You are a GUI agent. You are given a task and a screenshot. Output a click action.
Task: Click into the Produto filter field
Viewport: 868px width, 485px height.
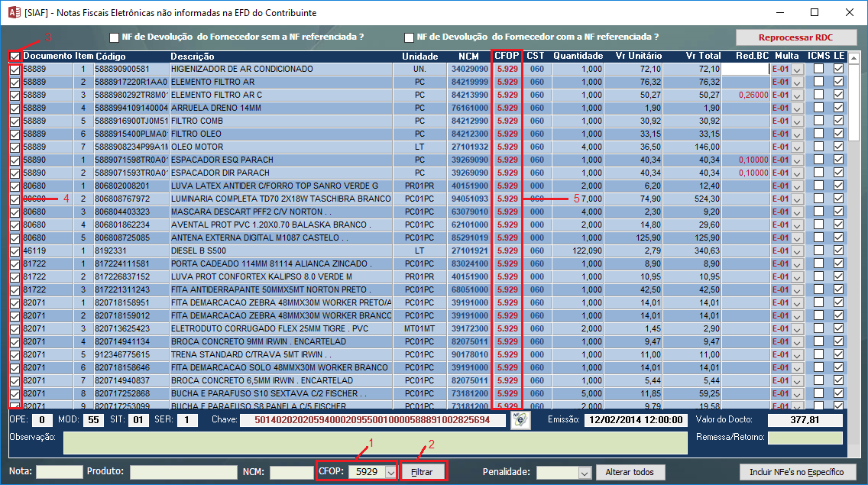(x=183, y=472)
